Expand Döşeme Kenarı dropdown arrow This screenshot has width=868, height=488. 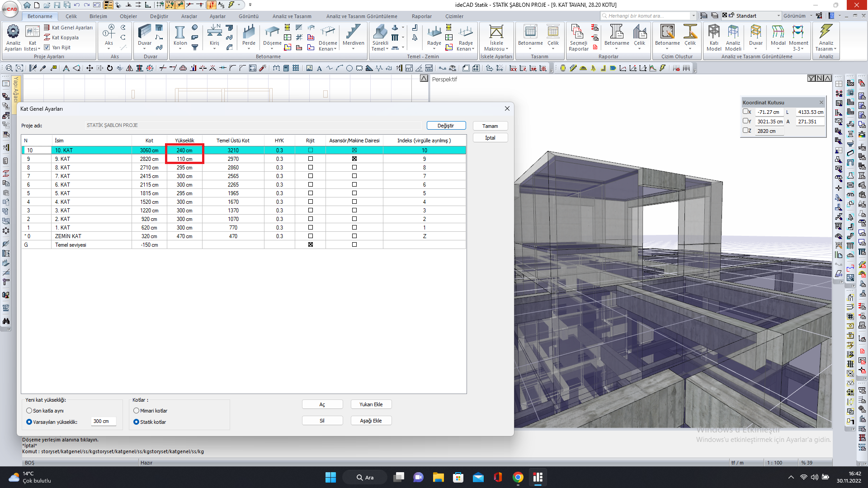coord(335,49)
